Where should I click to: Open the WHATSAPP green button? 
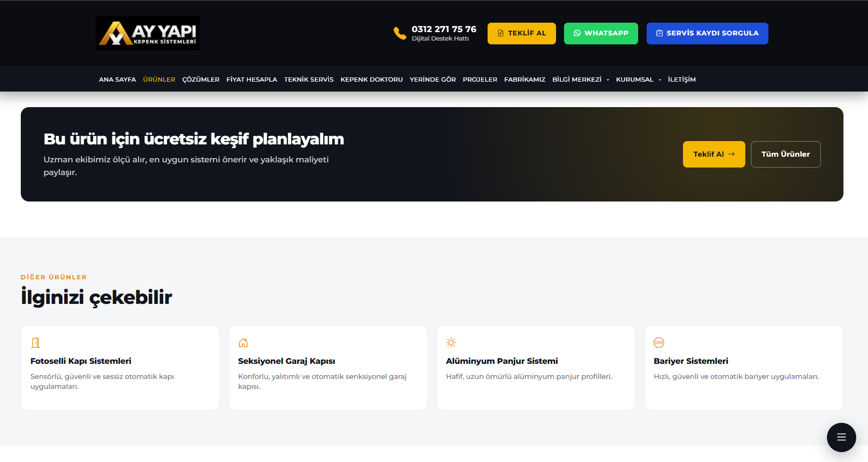pos(601,34)
